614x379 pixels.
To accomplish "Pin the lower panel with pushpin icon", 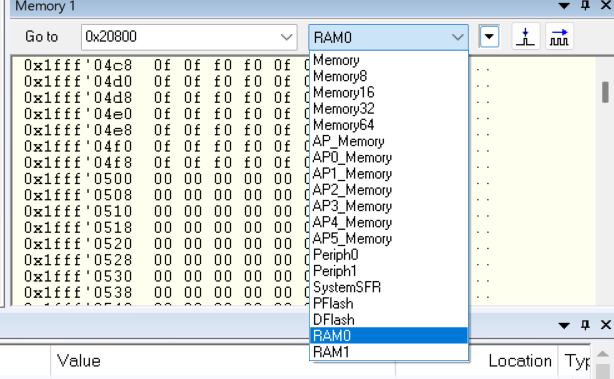I will (x=585, y=325).
